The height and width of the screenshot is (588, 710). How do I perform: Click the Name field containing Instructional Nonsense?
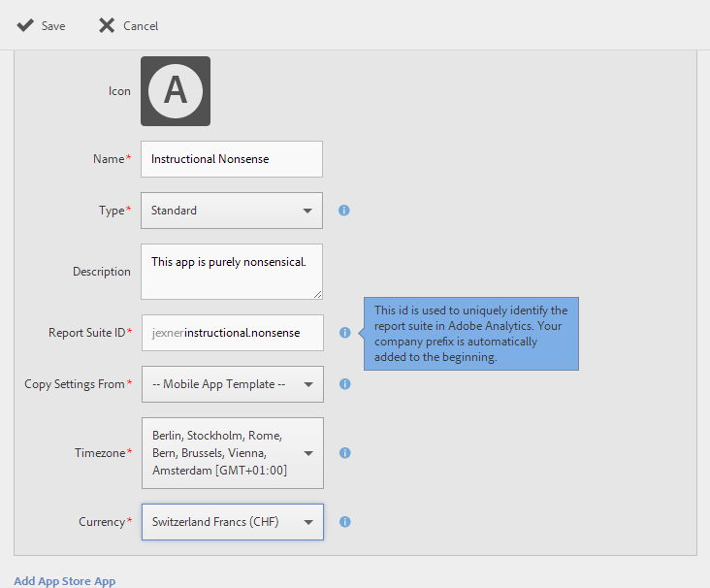[x=231, y=159]
